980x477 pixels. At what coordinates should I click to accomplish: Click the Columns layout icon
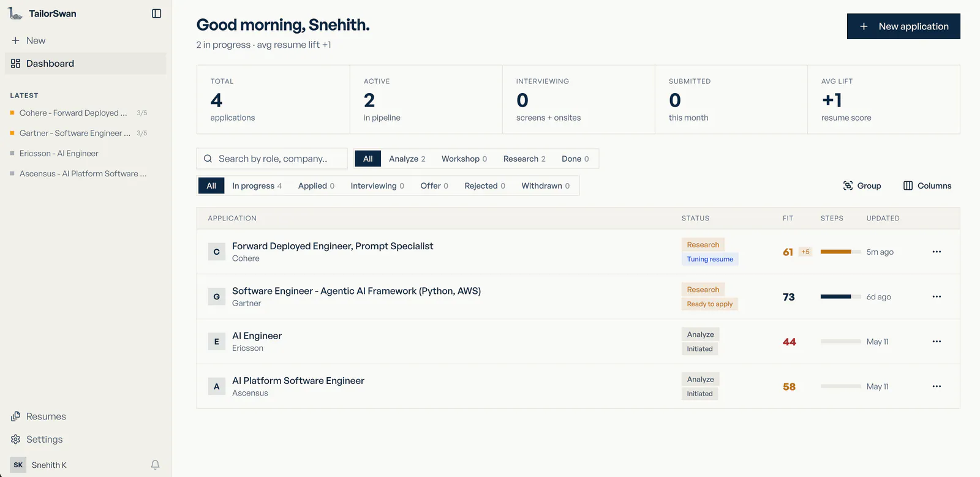pos(908,186)
